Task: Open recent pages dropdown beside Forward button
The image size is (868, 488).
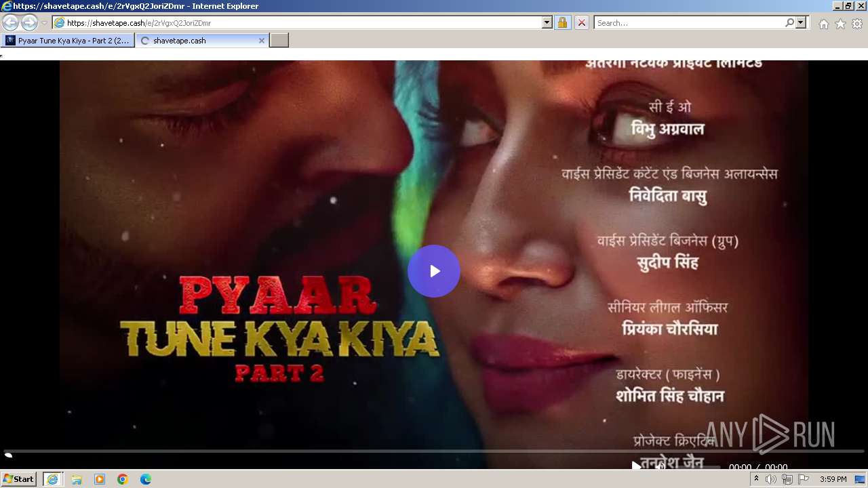Action: [x=45, y=22]
